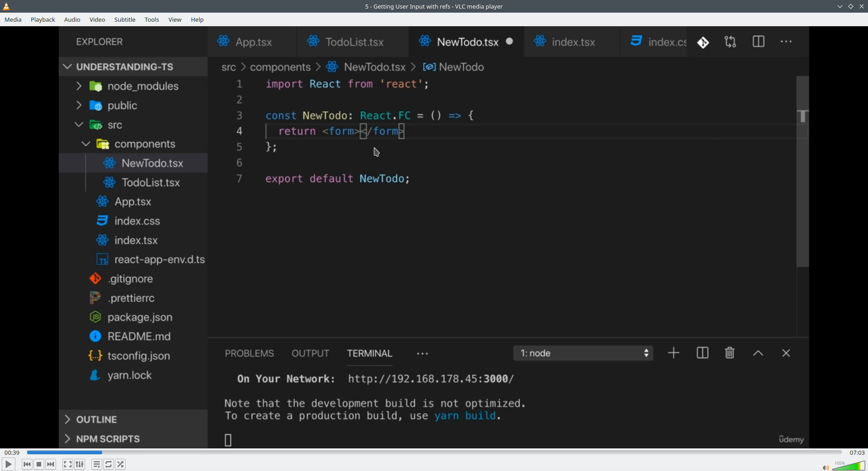Toggle the elapsed time display 00:39
Viewport: 868px width, 471px height.
[12, 452]
